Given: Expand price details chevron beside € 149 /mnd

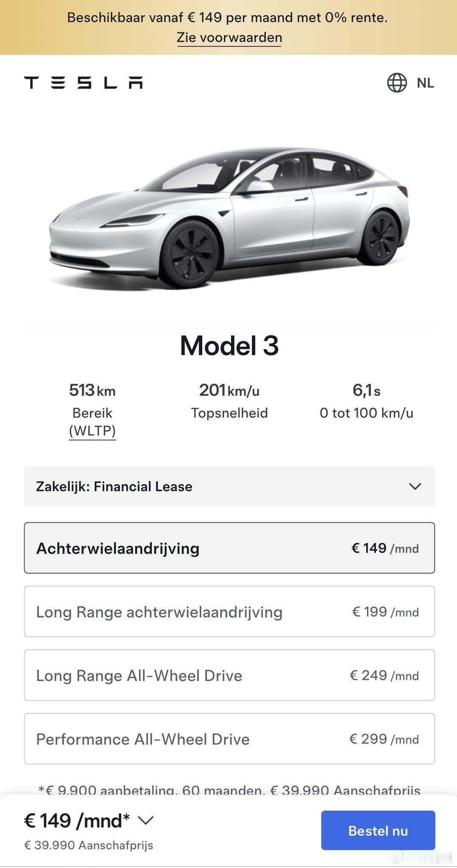Looking at the screenshot, I should pyautogui.click(x=146, y=821).
